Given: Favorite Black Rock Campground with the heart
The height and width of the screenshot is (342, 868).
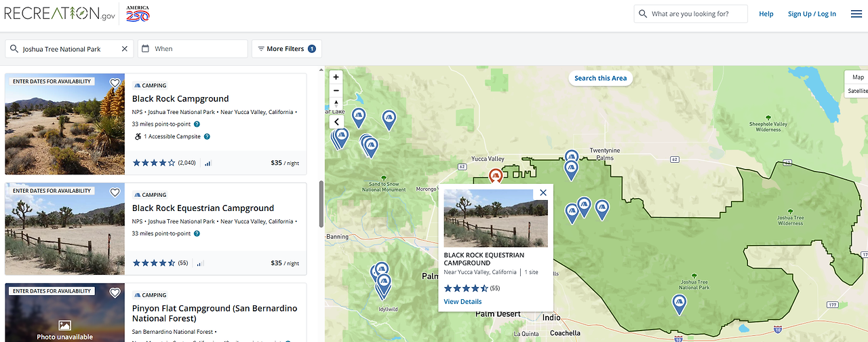Looking at the screenshot, I should click(x=115, y=83).
